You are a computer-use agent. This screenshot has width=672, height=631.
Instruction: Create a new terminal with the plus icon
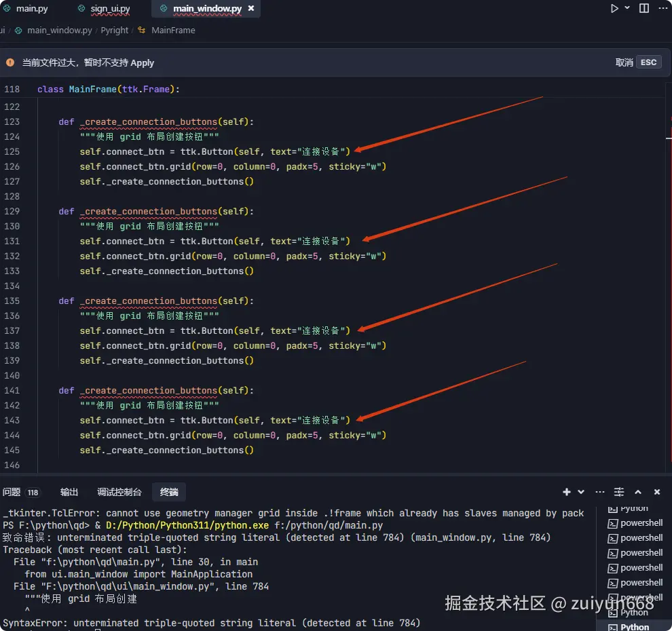pos(566,492)
